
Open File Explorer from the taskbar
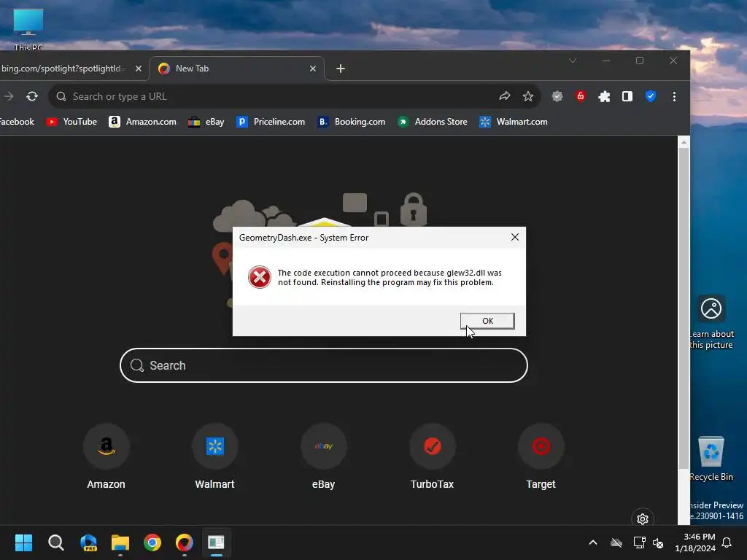tap(120, 542)
